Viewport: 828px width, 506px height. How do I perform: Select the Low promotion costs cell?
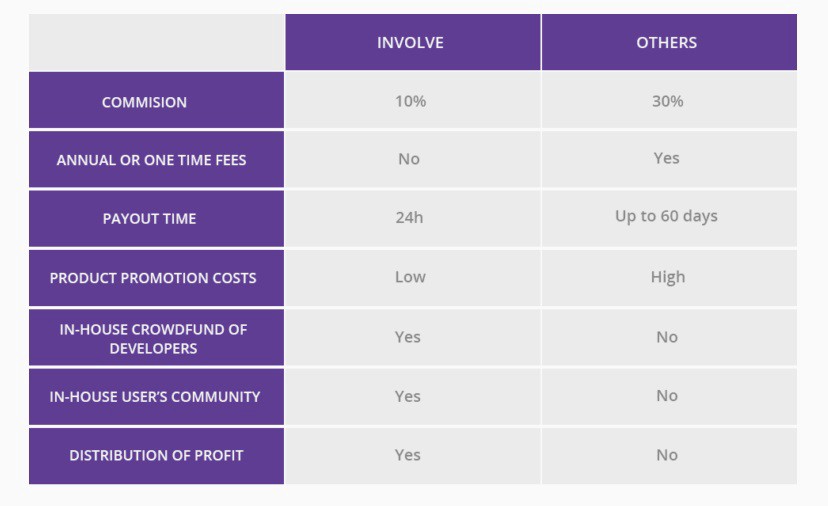(x=413, y=278)
